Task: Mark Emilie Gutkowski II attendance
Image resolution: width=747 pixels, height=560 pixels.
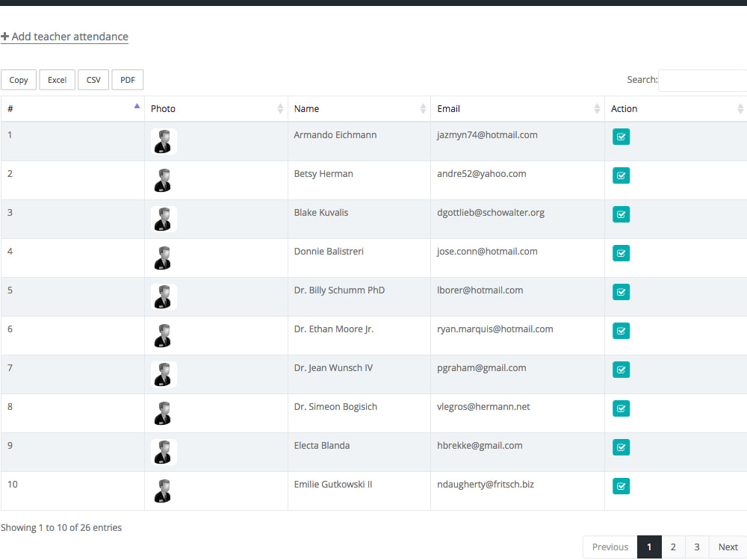Action: point(621,486)
